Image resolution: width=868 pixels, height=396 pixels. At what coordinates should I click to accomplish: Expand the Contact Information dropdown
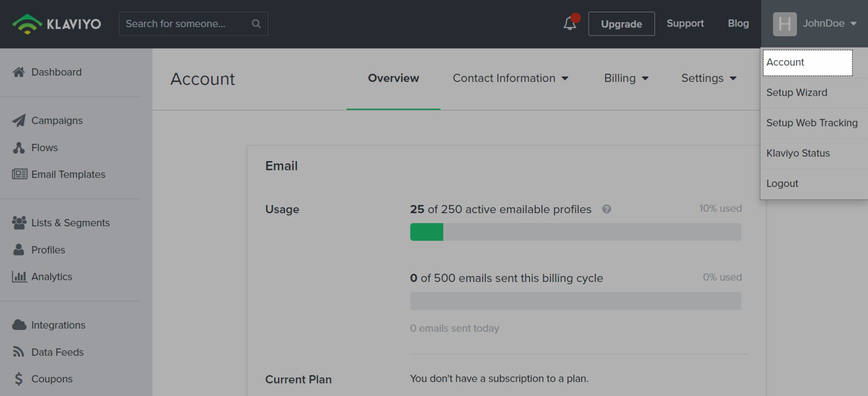(x=510, y=78)
